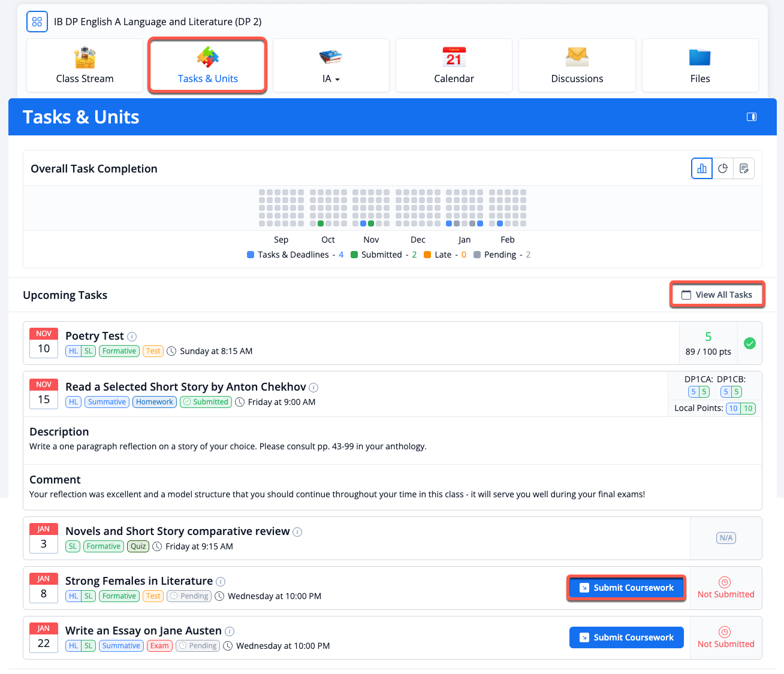Click the blue Tasks & Deadlines legend swatch

pos(251,255)
